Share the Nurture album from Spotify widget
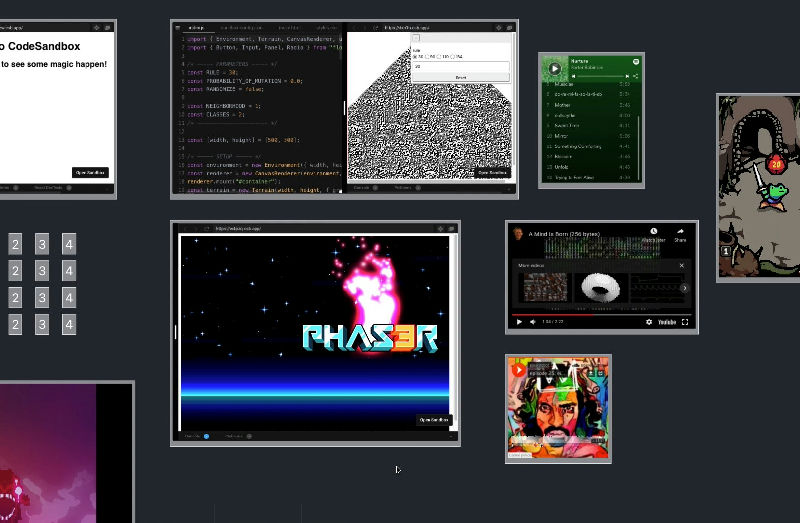800x523 pixels. [x=636, y=77]
